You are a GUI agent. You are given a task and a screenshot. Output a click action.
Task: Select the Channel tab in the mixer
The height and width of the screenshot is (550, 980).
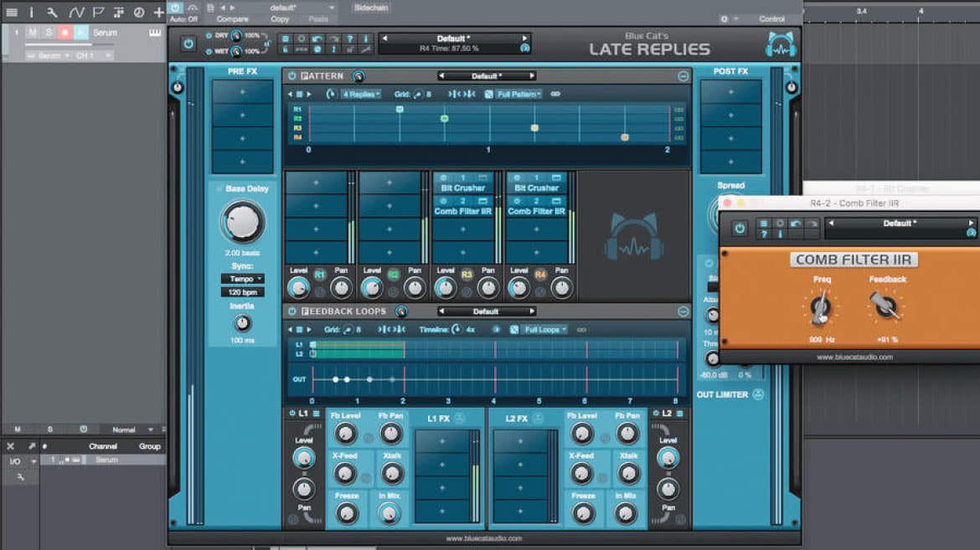tap(103, 446)
